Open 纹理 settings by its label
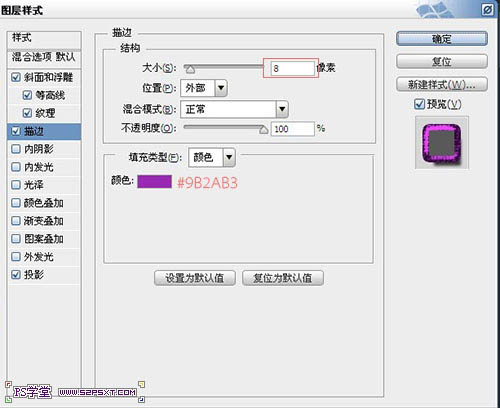This screenshot has height=408, width=500. pyautogui.click(x=45, y=113)
